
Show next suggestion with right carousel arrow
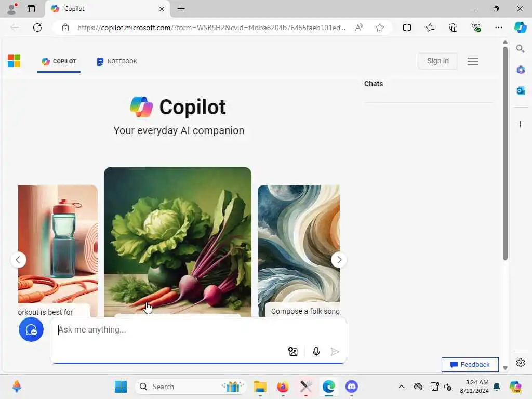[x=339, y=260]
